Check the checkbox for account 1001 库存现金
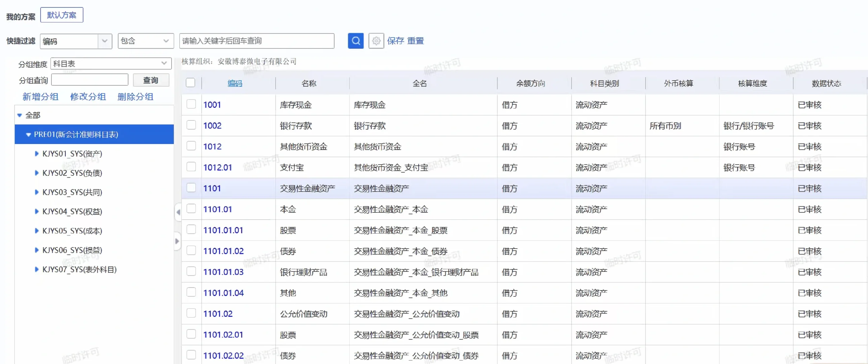This screenshot has width=868, height=364. coord(191,104)
